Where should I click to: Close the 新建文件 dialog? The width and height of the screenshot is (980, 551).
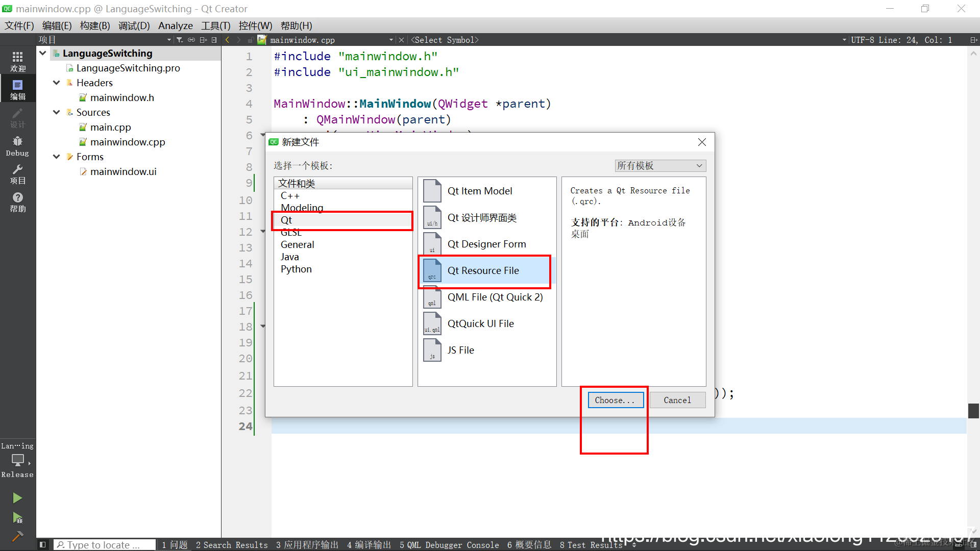point(702,142)
